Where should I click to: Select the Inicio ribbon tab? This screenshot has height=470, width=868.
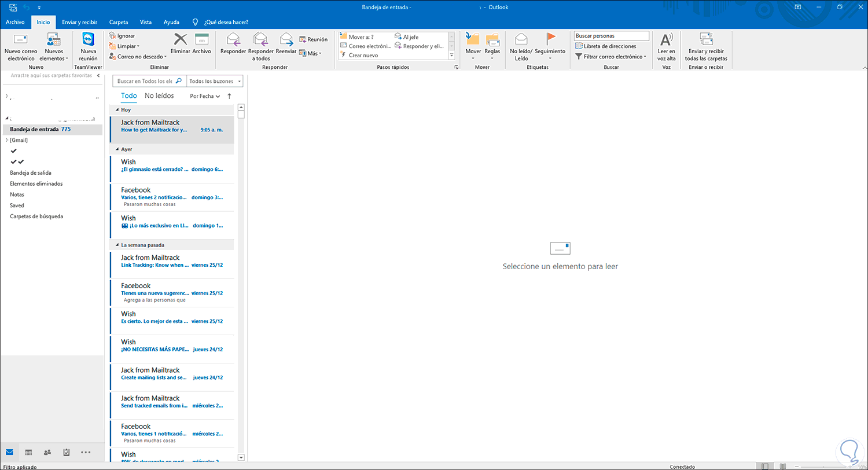click(43, 22)
